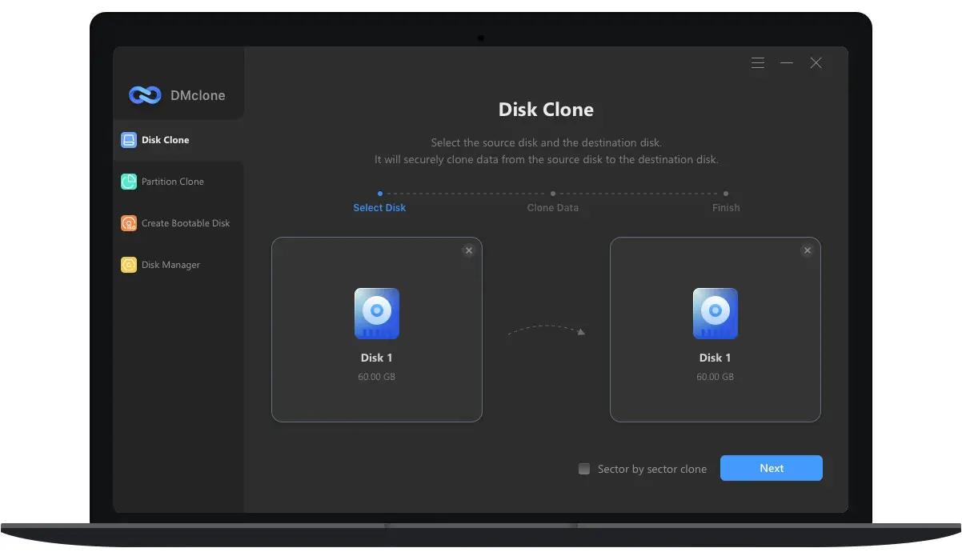
Task: Select the Finish step label
Action: point(726,208)
